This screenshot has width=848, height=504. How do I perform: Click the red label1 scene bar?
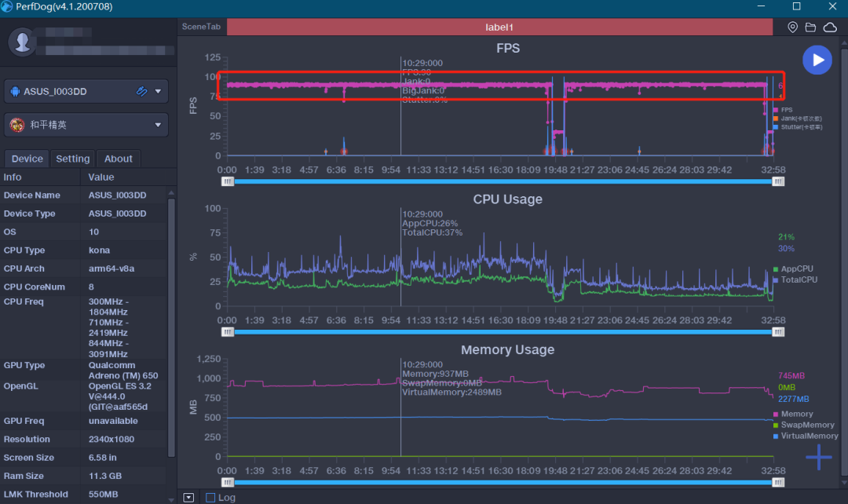click(x=499, y=27)
